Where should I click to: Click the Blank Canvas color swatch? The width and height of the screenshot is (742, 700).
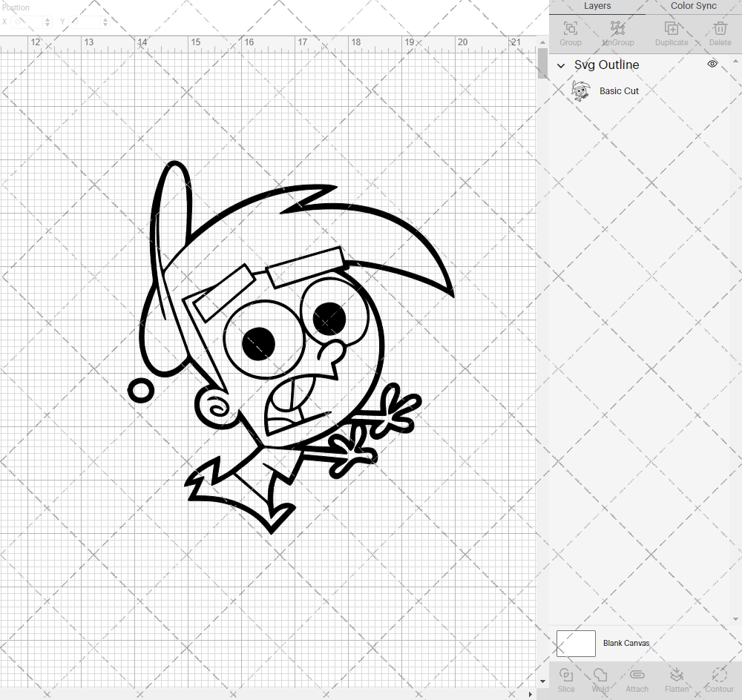576,643
